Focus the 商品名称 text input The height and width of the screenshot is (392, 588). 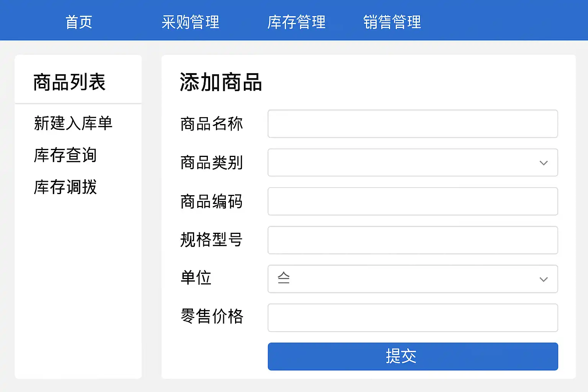click(413, 124)
